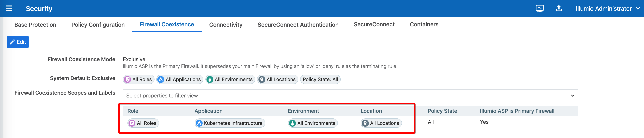This screenshot has width=644, height=138.
Task: Click the Illumio ASP is Primary Firewall header
Action: point(517,111)
